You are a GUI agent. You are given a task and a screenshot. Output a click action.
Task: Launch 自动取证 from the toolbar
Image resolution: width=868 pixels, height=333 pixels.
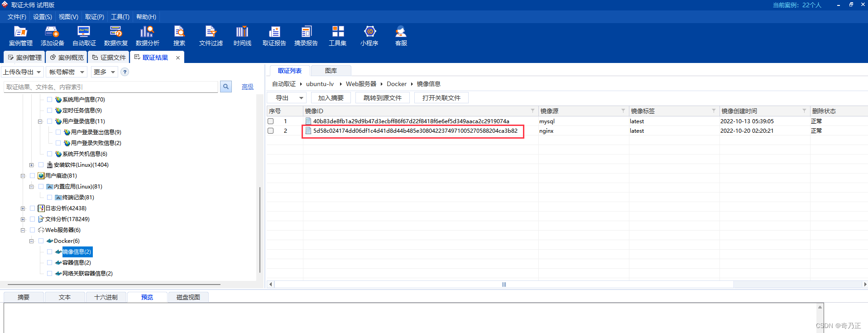point(84,36)
